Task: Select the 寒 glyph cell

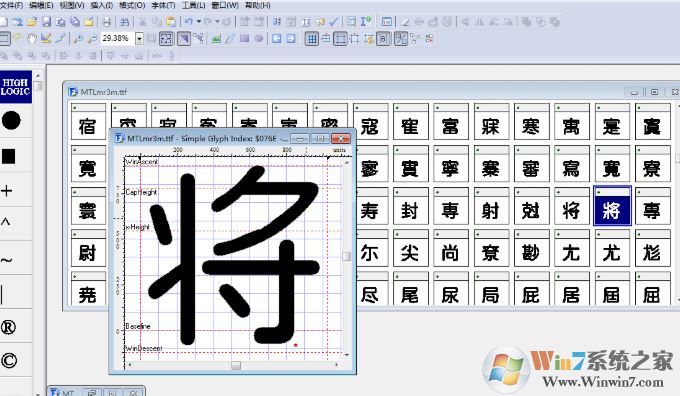Action: pos(531,122)
